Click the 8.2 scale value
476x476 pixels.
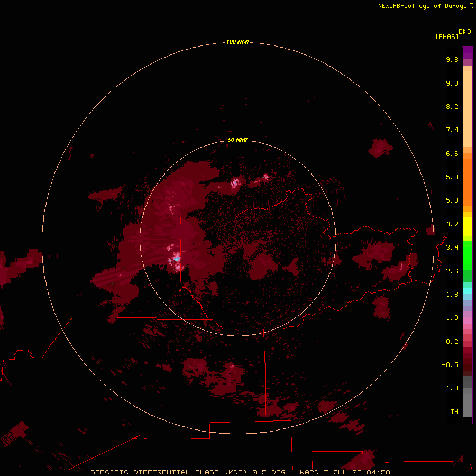452,106
